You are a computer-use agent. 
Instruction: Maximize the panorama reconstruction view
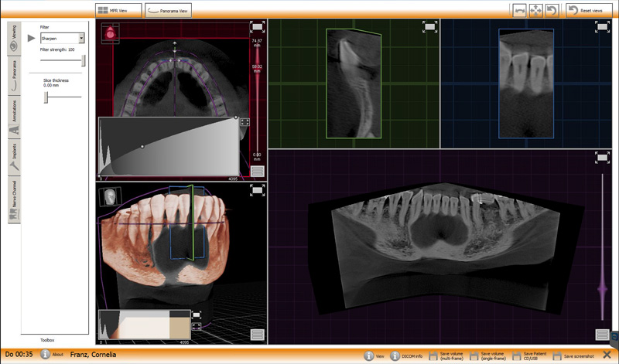click(602, 157)
